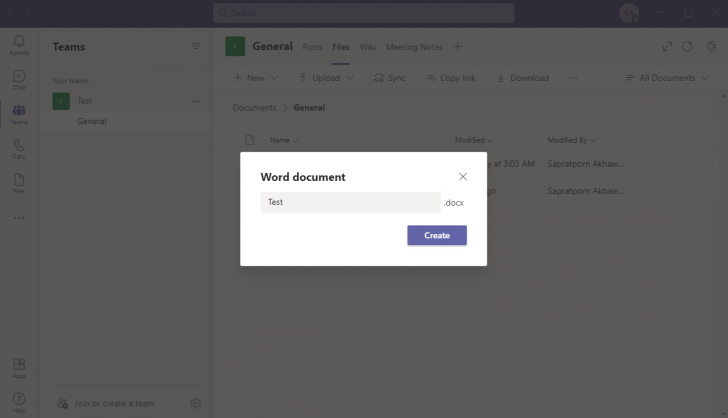
Task: Click the vertical scrollbar up arrow
Action: (x=723, y=95)
